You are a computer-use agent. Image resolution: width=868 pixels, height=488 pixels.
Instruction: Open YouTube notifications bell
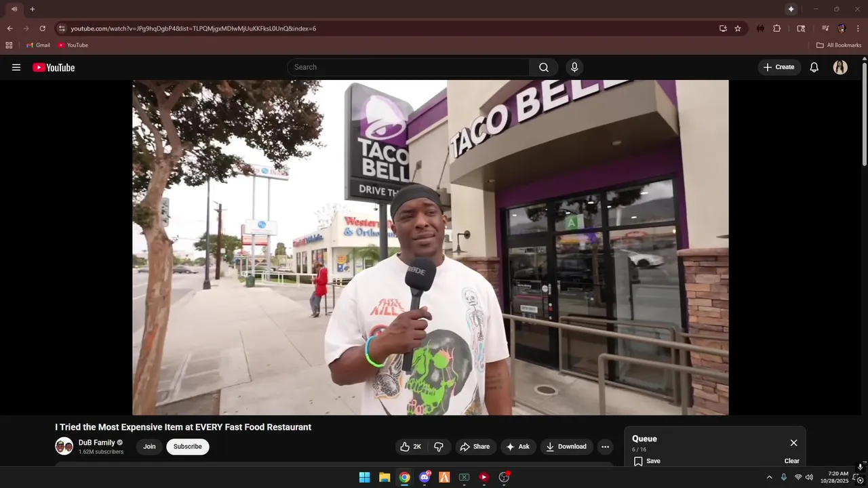coord(814,67)
